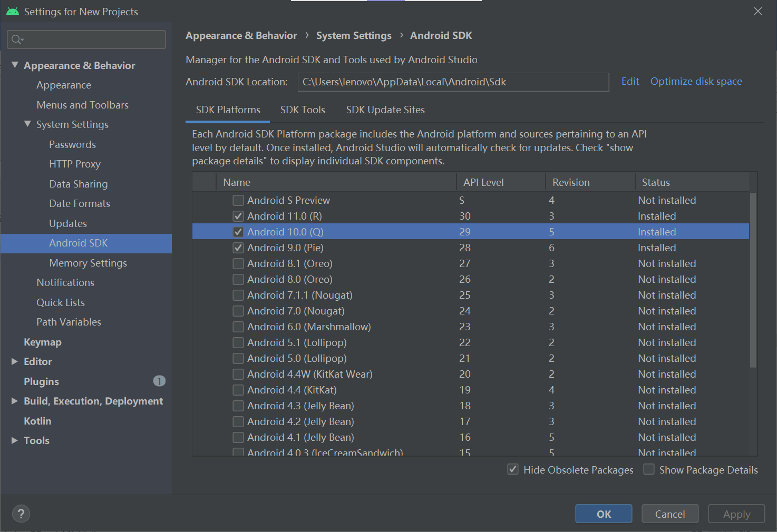Check Android 7.0 (Nougat) checkbox

(238, 311)
